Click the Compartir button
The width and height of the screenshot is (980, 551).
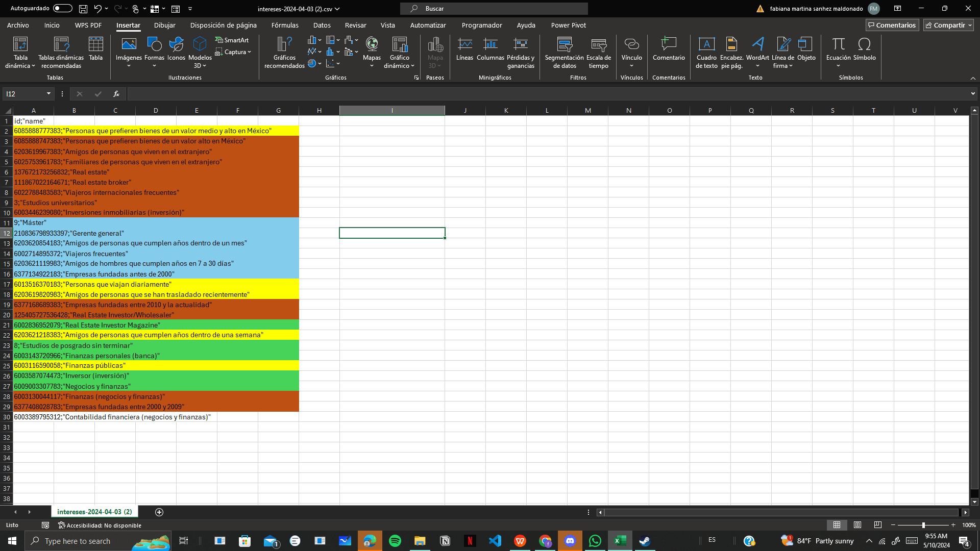click(x=948, y=25)
